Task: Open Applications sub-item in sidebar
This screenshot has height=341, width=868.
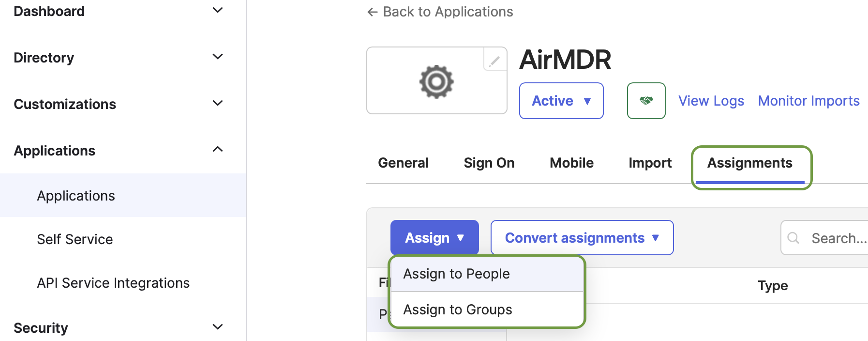Action: pyautogui.click(x=123, y=196)
